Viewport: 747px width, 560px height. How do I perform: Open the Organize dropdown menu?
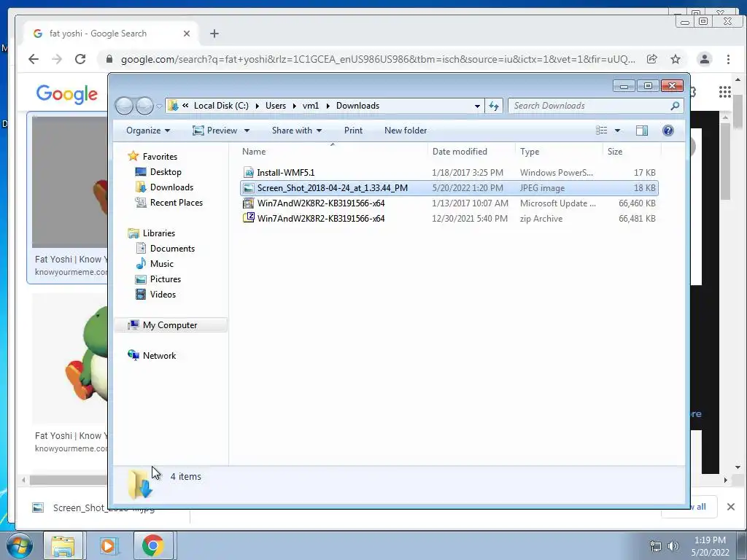[x=147, y=131]
